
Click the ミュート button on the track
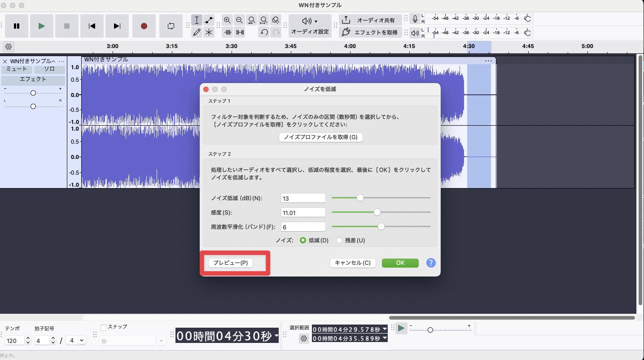click(17, 69)
